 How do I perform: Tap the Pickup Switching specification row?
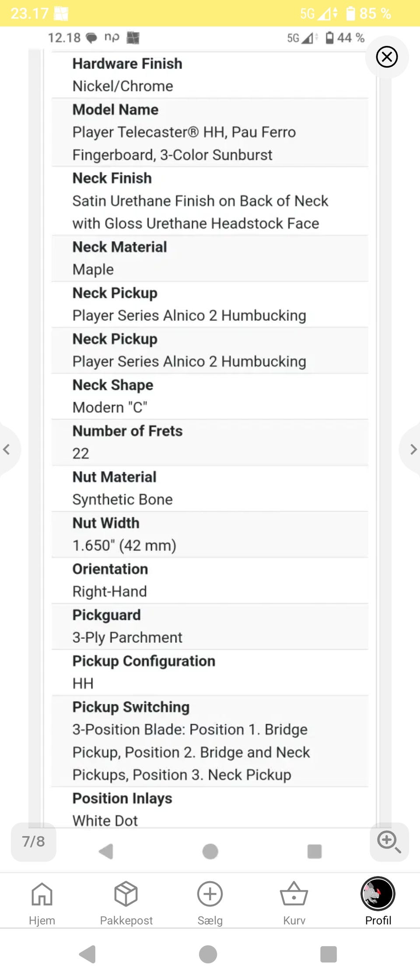[x=210, y=741]
